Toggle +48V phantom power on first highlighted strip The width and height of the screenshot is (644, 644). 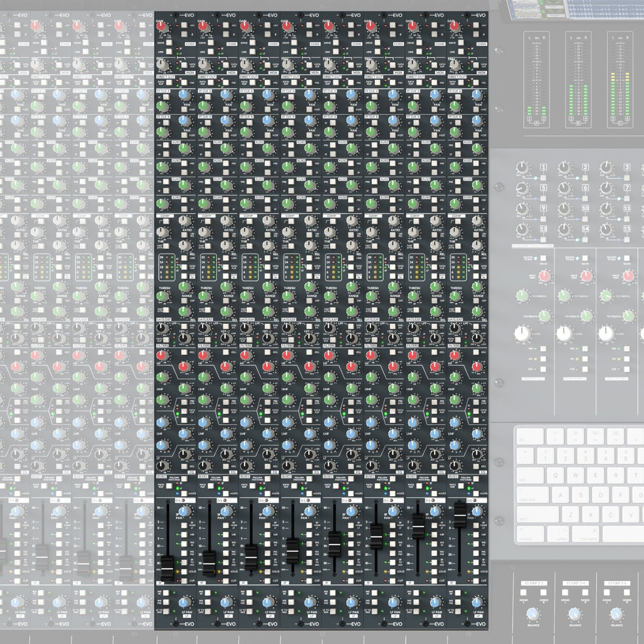point(184,25)
